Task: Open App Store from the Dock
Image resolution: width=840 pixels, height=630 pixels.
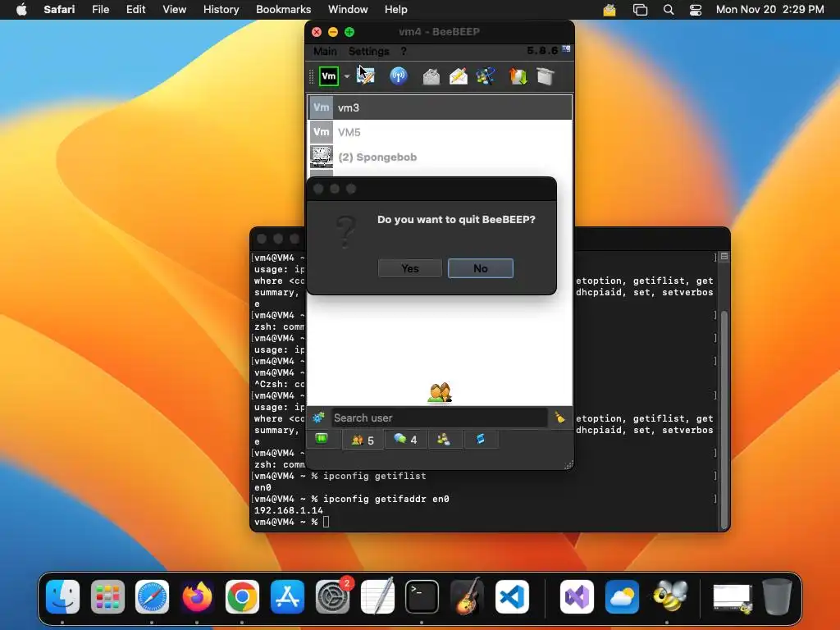Action: (287, 596)
